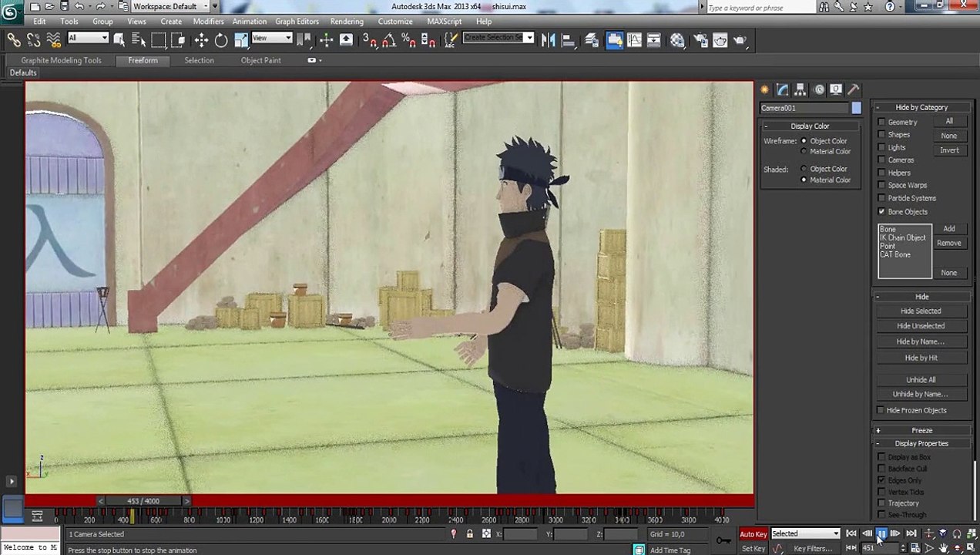
Task: Click the time slider showing 453 / 4000
Action: pyautogui.click(x=143, y=501)
